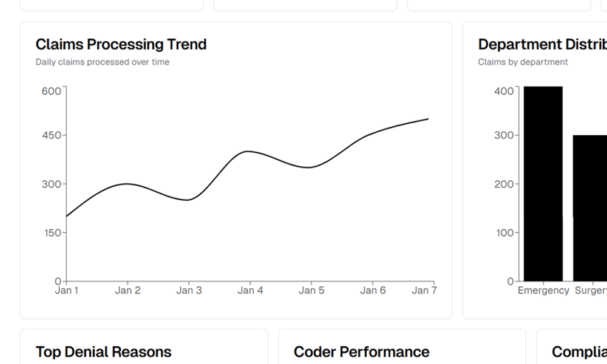Screen dimensions: 607x364
Task: Click the 450 y-axis label on trend chart
Action: (x=51, y=135)
